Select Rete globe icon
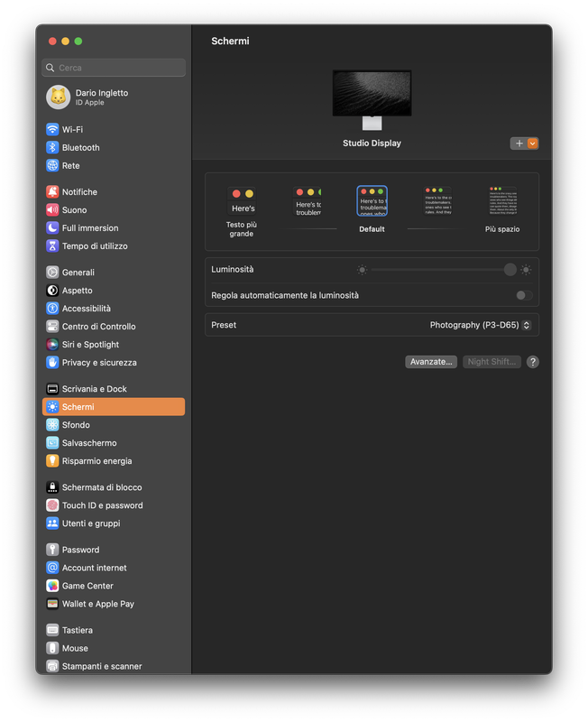The height and width of the screenshot is (722, 588). 52,165
